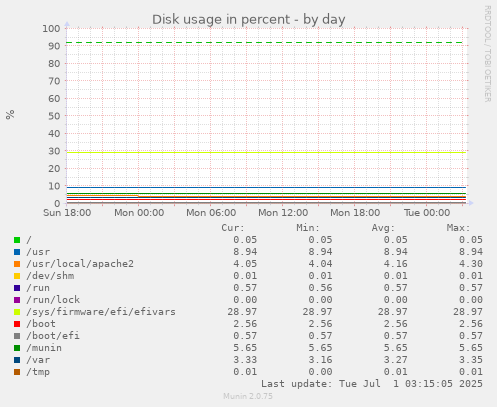Screen dimensions: 497x407
Task: Click the Tue 00:00 x-axis label
Action: tap(427, 213)
